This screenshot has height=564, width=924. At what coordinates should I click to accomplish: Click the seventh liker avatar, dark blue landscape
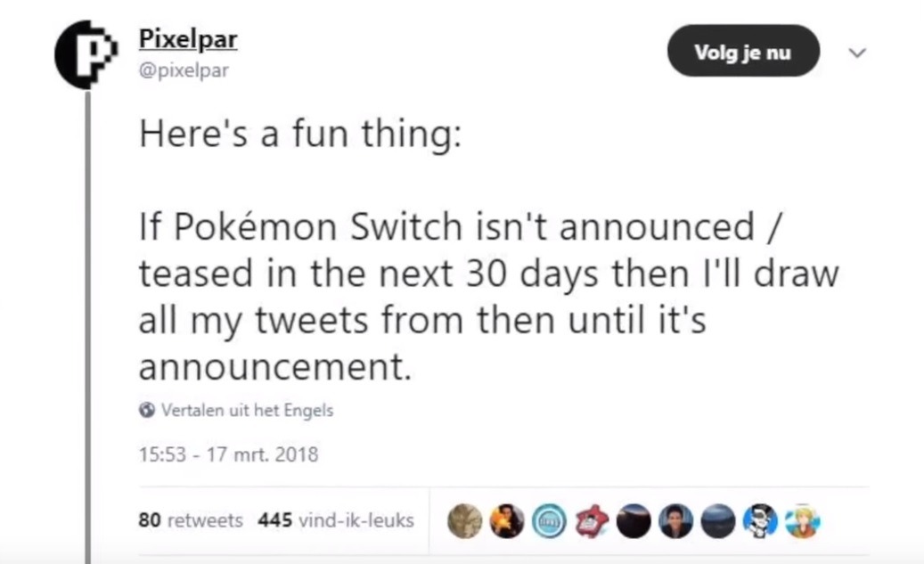click(x=718, y=521)
